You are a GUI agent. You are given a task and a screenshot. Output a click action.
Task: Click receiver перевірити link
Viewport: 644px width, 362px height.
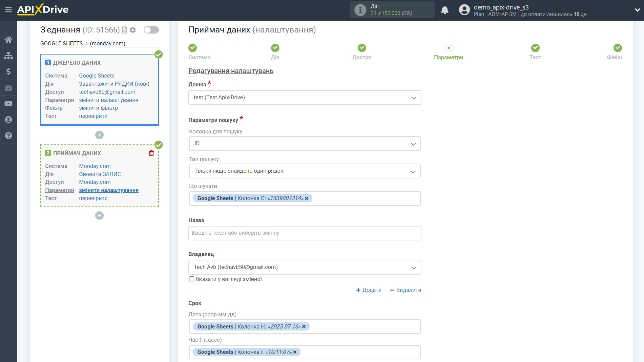point(93,198)
